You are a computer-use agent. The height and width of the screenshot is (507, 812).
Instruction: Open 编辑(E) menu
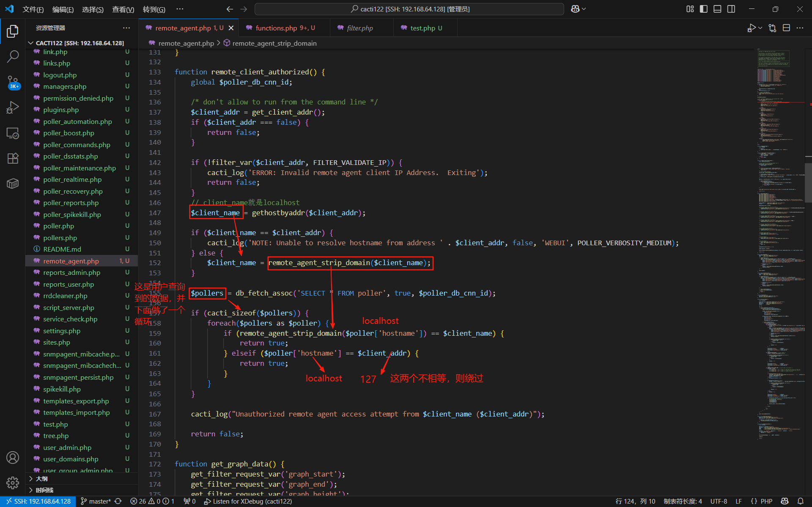[x=63, y=9]
